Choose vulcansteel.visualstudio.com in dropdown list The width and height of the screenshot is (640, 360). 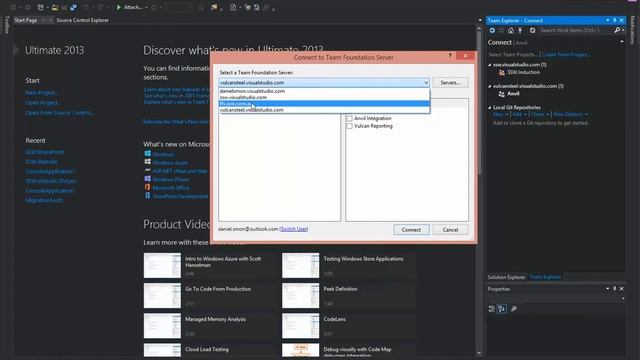click(324, 110)
